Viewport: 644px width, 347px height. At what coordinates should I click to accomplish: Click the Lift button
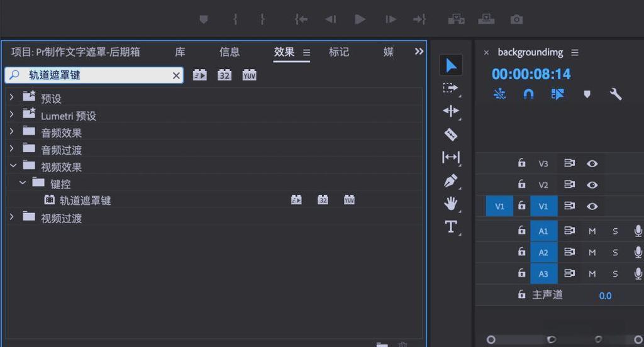click(x=457, y=19)
